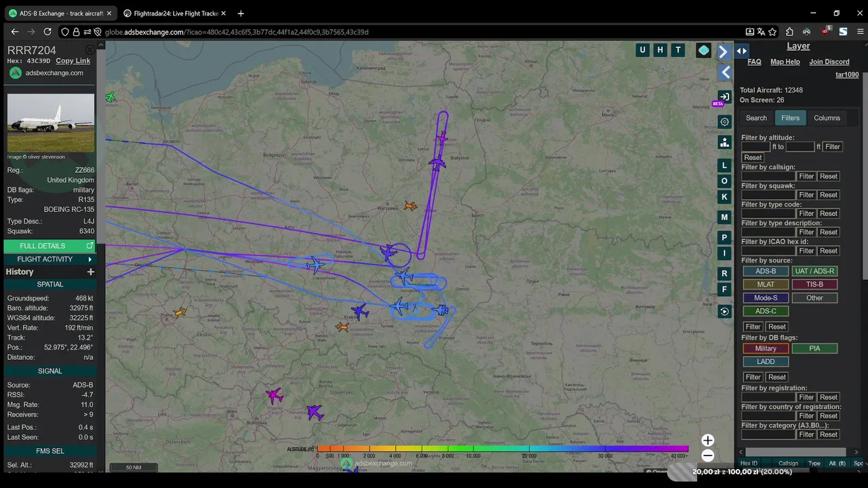Screen dimensions: 868x488
Task: Expand History with the plus icon
Action: (91, 272)
